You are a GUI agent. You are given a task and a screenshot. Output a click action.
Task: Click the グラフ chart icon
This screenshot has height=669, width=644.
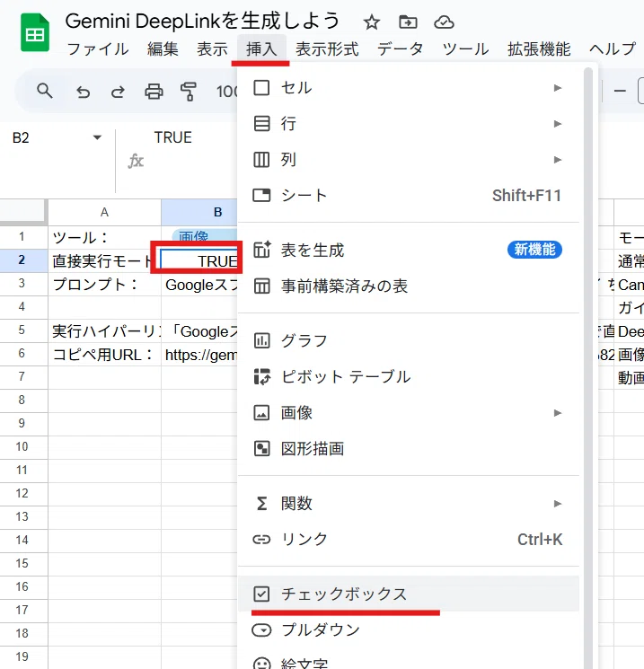(261, 340)
